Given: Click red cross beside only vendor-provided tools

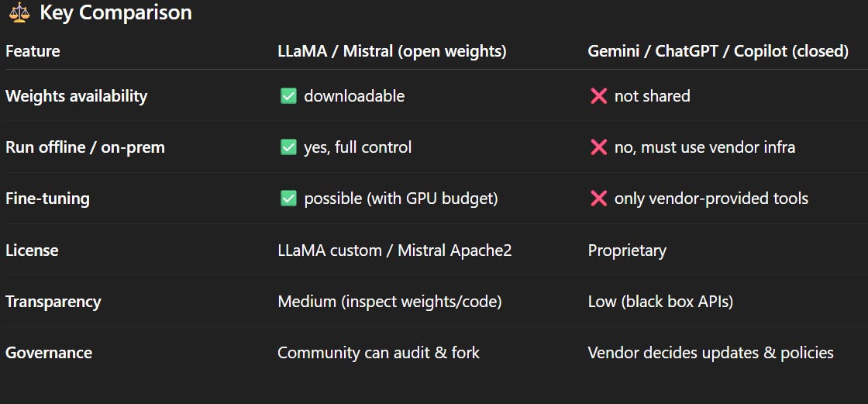Looking at the screenshot, I should [598, 199].
